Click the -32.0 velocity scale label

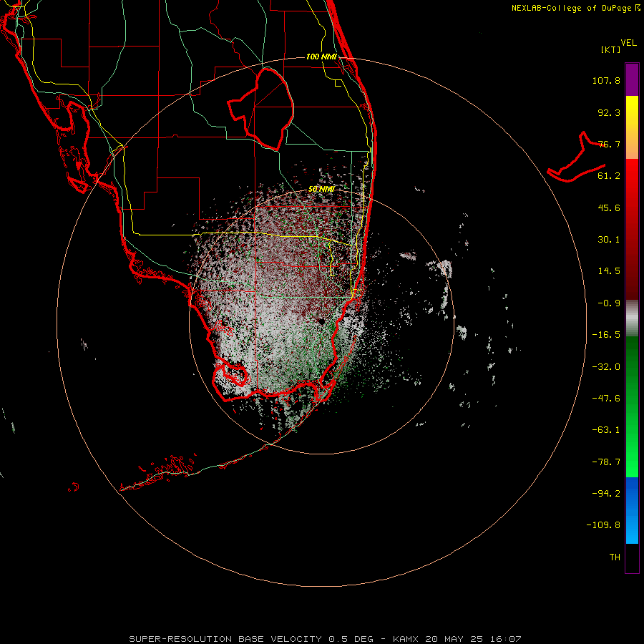606,367
